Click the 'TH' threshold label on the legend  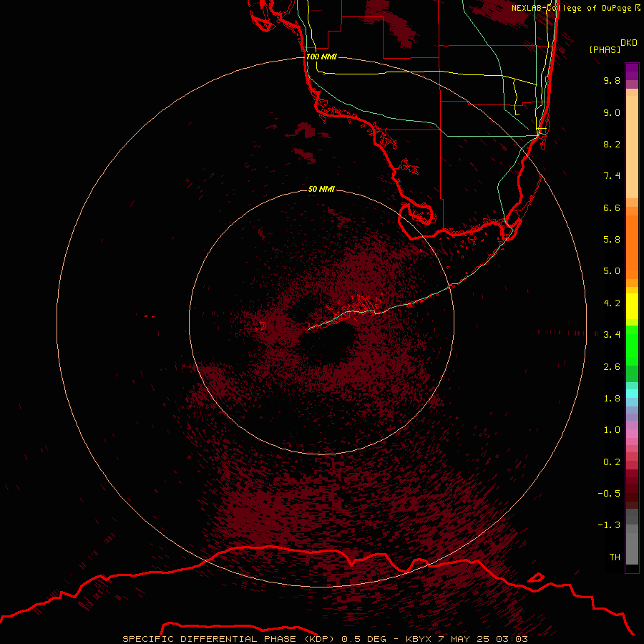tap(615, 557)
